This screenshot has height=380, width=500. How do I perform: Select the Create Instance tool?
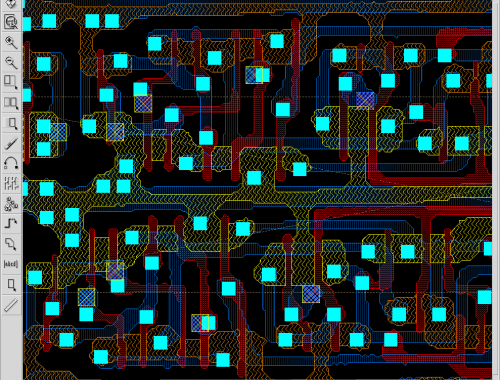click(11, 204)
